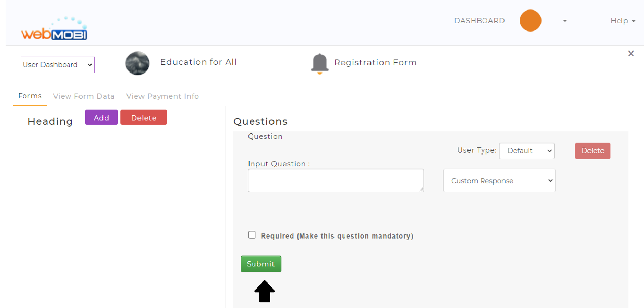Toggle the Required question checkbox
The width and height of the screenshot is (644, 308).
(252, 235)
